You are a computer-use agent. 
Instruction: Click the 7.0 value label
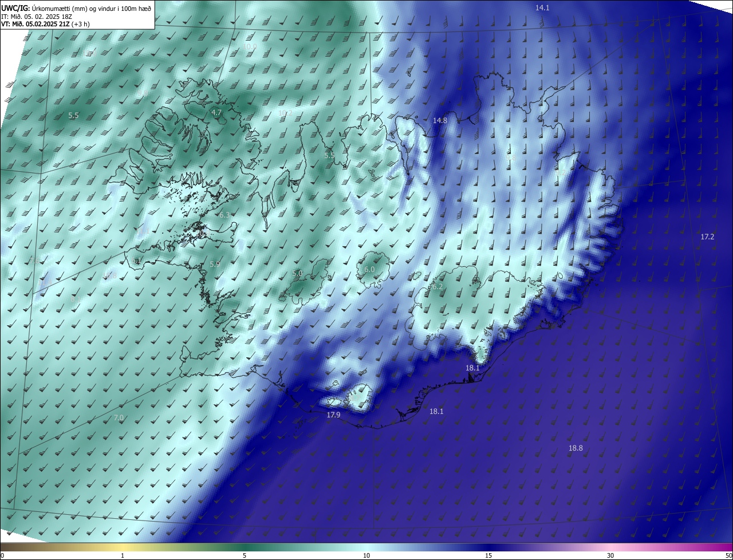(119, 417)
